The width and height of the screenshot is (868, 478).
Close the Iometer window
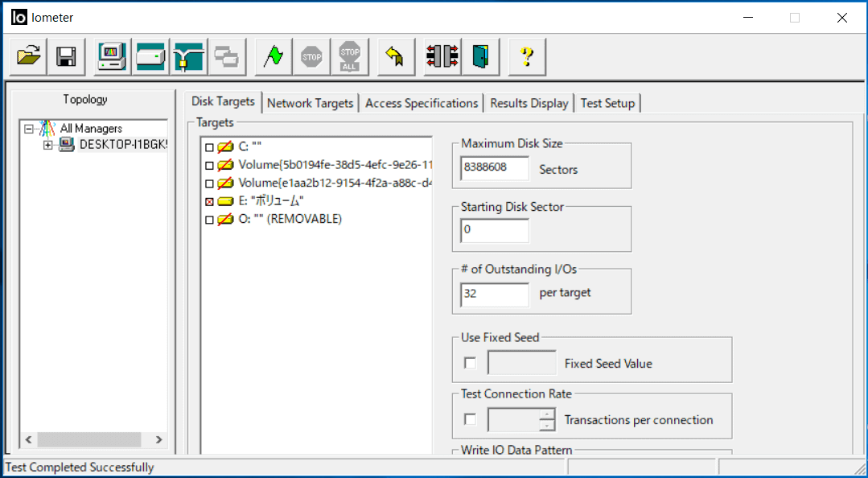pos(842,18)
